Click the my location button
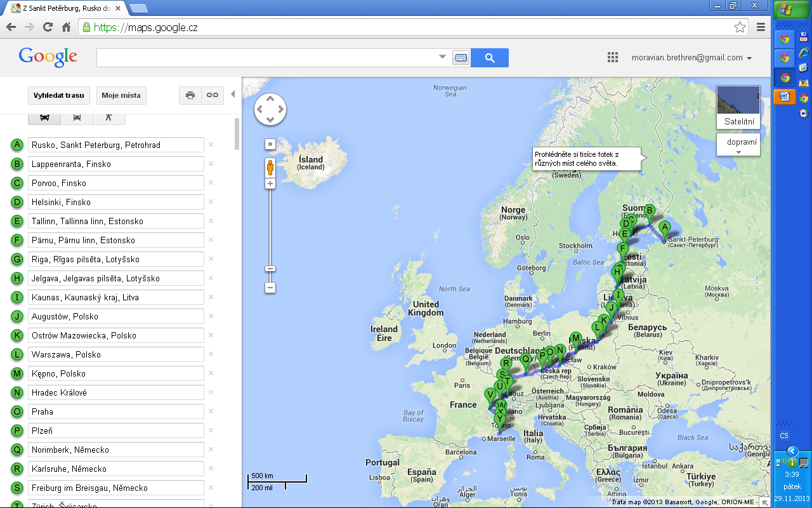The image size is (812, 508). coord(270,144)
